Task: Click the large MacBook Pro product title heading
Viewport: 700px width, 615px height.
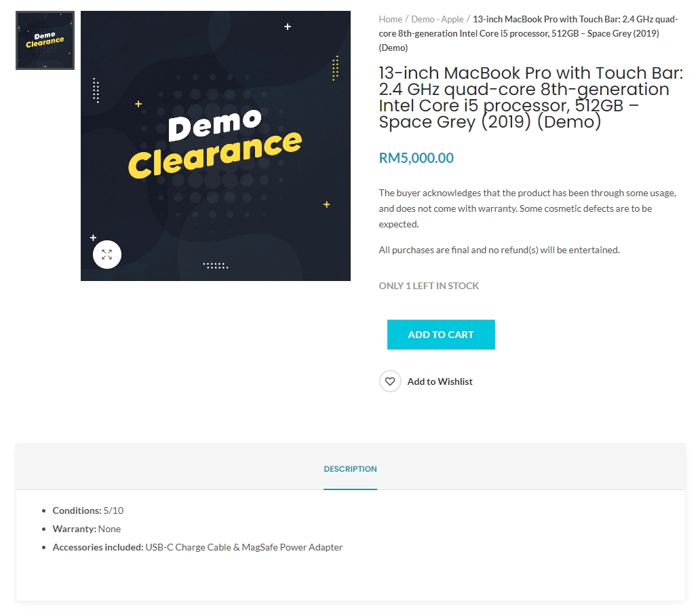Action: (531, 97)
